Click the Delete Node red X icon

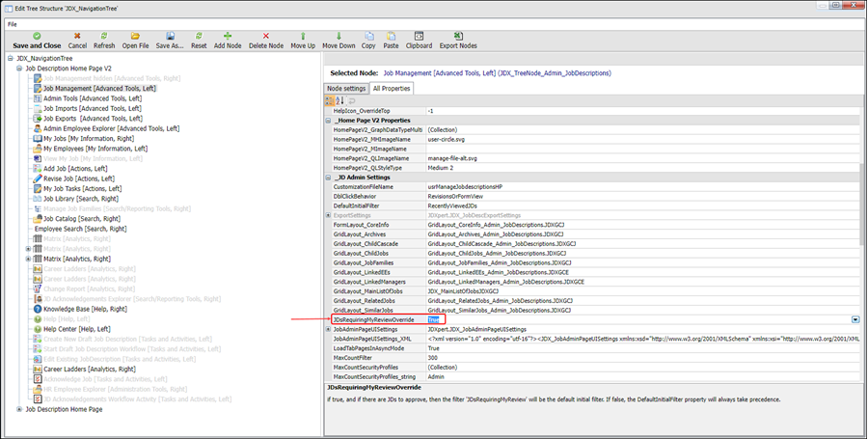pyautogui.click(x=265, y=36)
